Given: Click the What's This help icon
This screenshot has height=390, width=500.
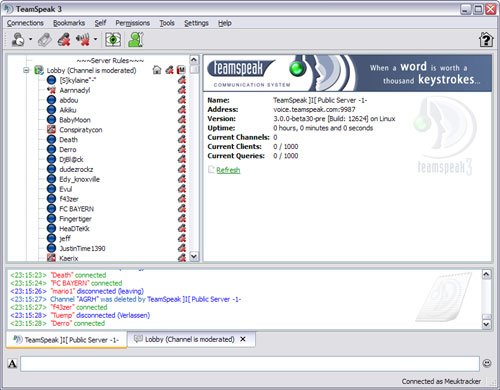Looking at the screenshot, I should click(x=486, y=40).
